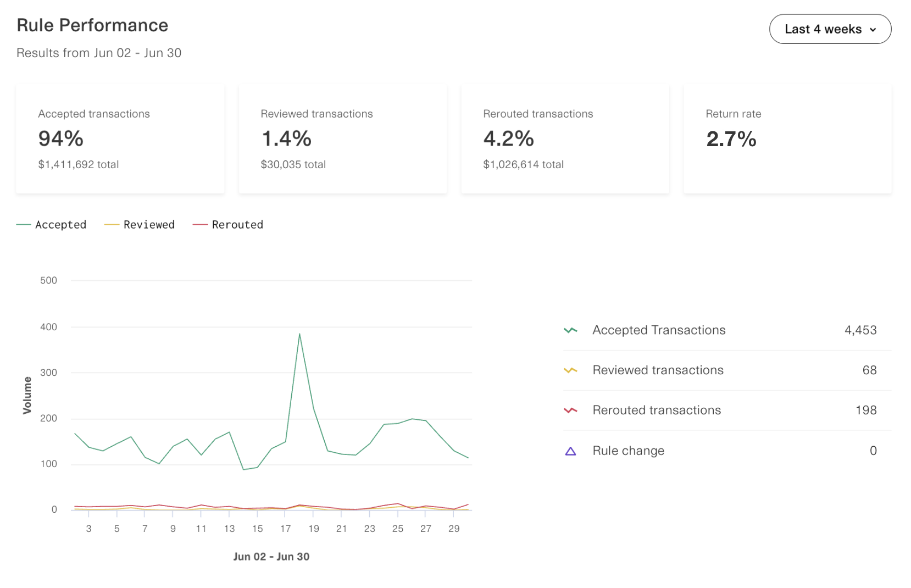The width and height of the screenshot is (911, 588).
Task: Click the peak of the Accepted line
Action: pos(299,334)
